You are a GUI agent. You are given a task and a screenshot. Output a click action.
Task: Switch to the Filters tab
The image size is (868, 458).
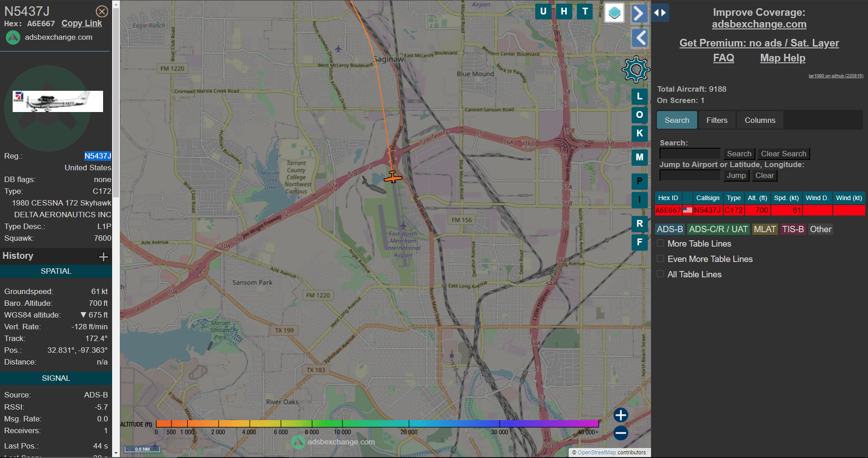pyautogui.click(x=717, y=120)
